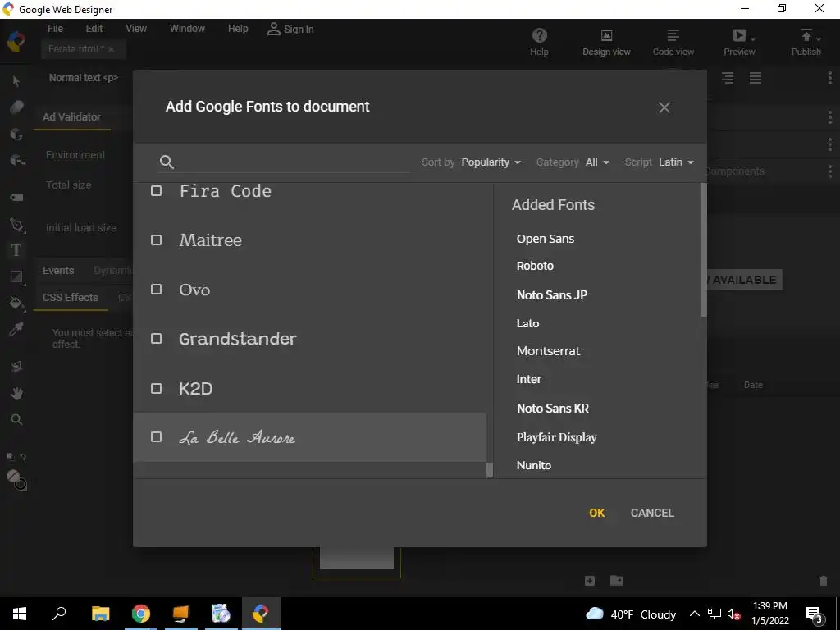Click the justify text alignment icon

point(755,78)
